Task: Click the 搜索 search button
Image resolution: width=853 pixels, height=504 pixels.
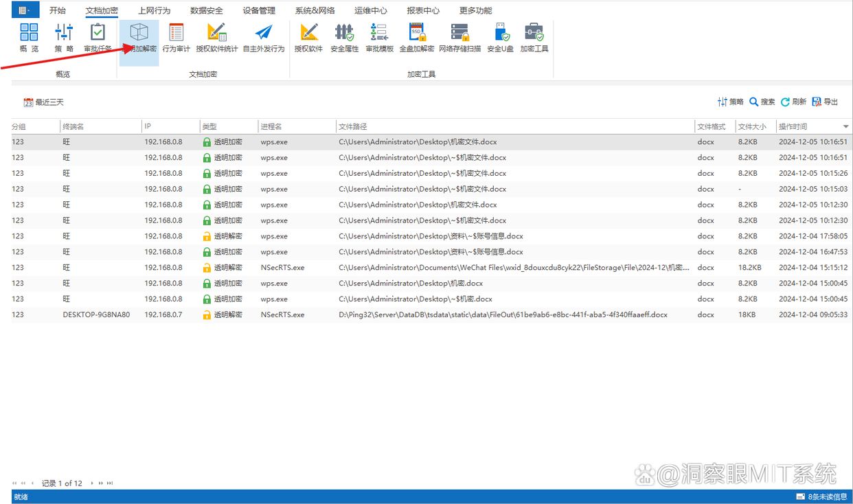Action: click(x=762, y=102)
